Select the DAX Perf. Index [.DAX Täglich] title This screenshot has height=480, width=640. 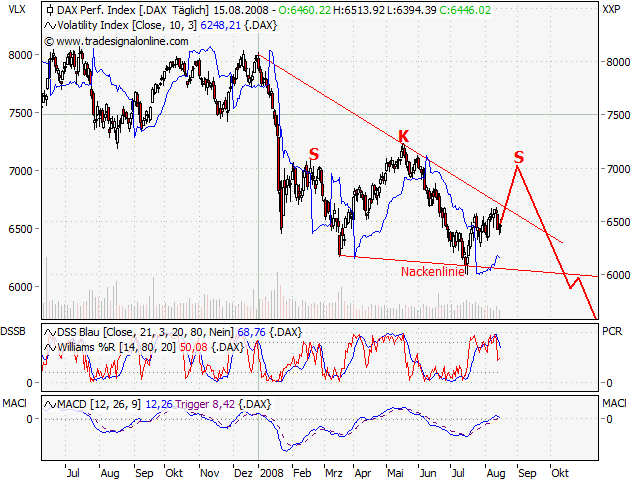click(x=133, y=10)
